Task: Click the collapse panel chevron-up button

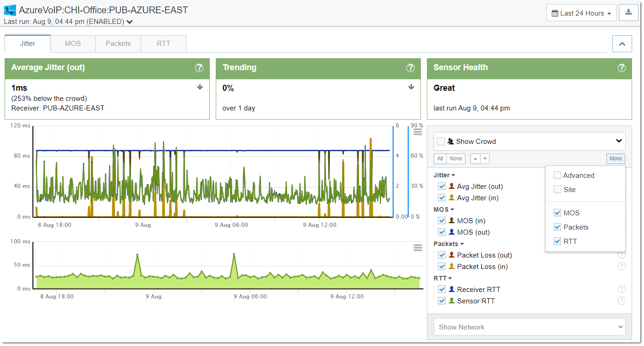Action: pos(622,44)
